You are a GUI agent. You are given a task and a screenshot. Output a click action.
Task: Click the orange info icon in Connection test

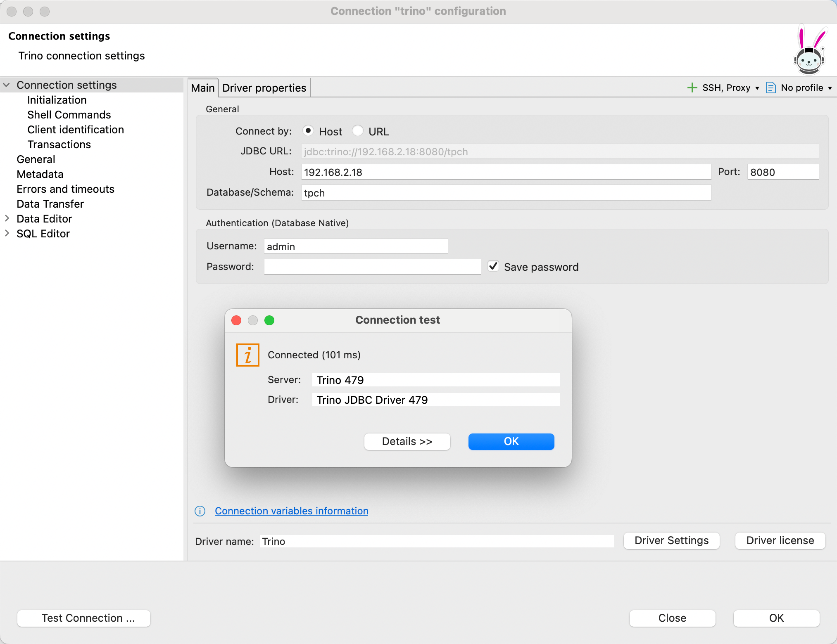click(247, 355)
